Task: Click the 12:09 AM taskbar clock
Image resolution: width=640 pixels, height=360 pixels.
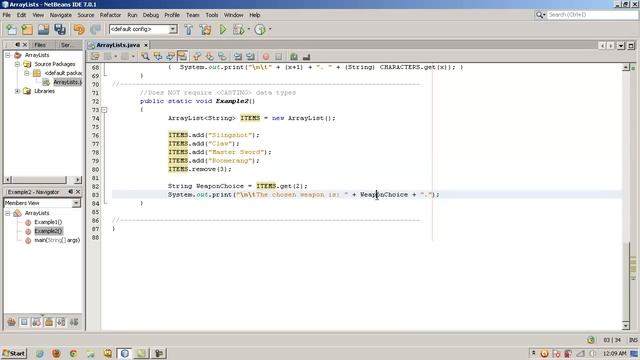Action: 615,353
